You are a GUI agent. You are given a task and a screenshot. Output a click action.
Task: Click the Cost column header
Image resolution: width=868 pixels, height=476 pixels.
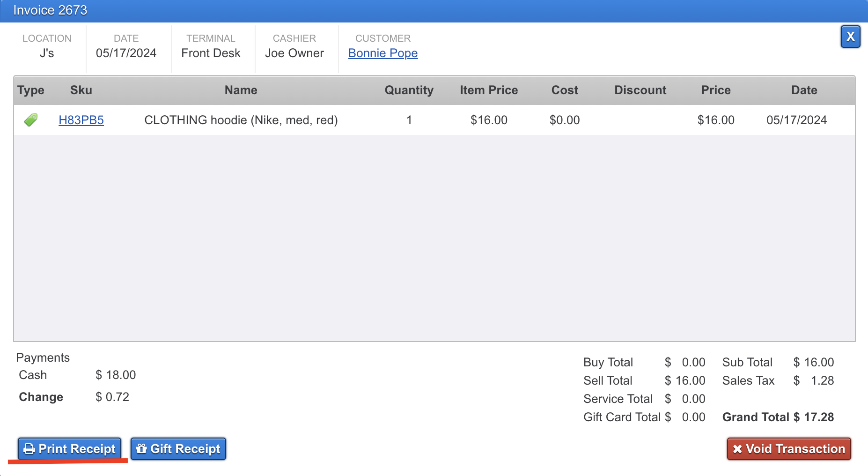tap(565, 90)
